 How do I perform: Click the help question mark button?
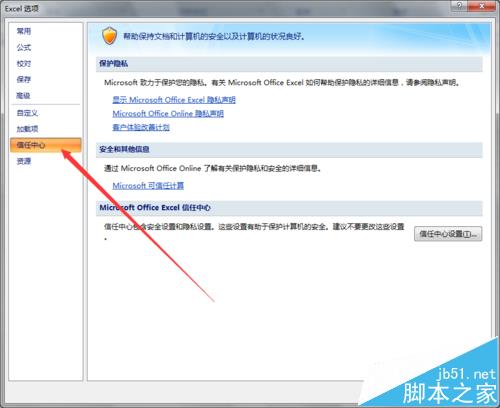tap(460, 6)
